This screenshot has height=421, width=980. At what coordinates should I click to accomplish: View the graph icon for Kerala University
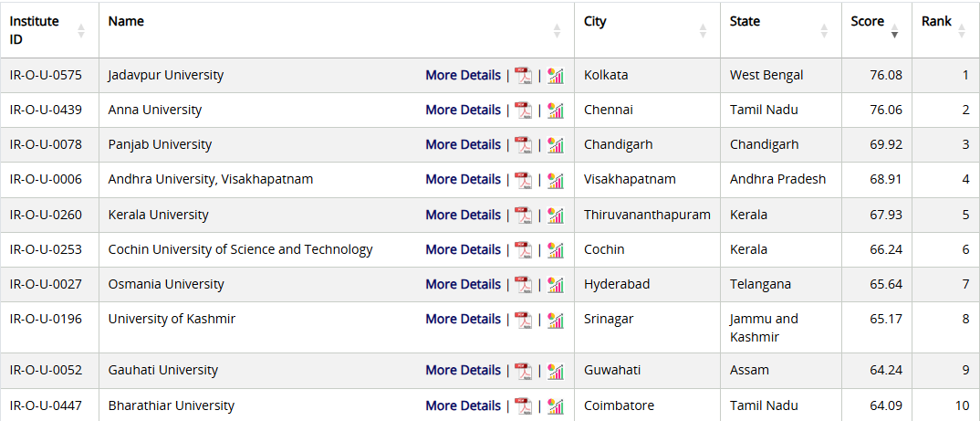(555, 215)
